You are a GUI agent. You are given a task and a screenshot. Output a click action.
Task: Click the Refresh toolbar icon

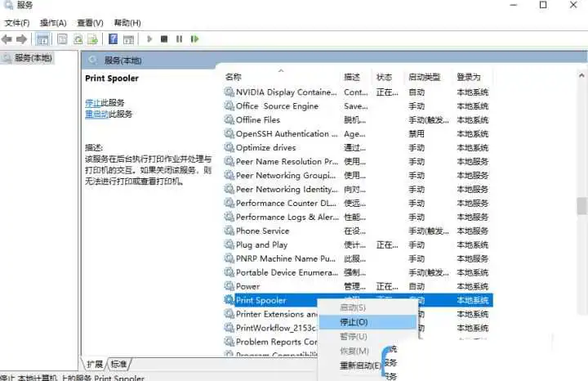pyautogui.click(x=78, y=39)
